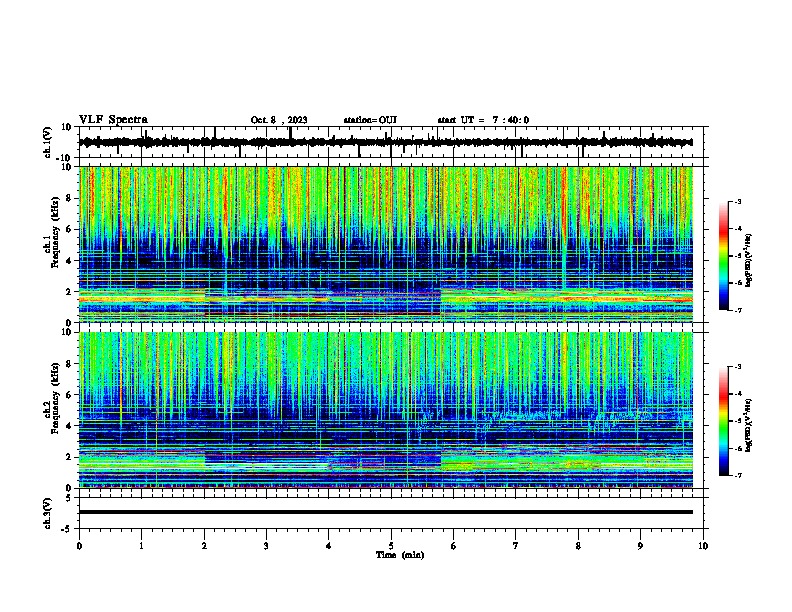The height and width of the screenshot is (612, 792).
Task: Click the "-7" label on ch.1 color bar
Action: [737, 310]
